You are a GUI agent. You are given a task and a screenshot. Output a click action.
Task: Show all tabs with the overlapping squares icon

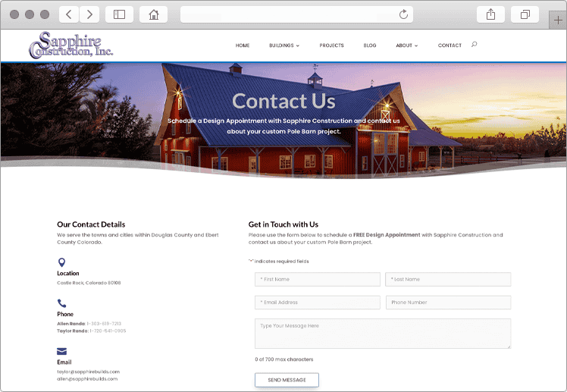tap(525, 14)
